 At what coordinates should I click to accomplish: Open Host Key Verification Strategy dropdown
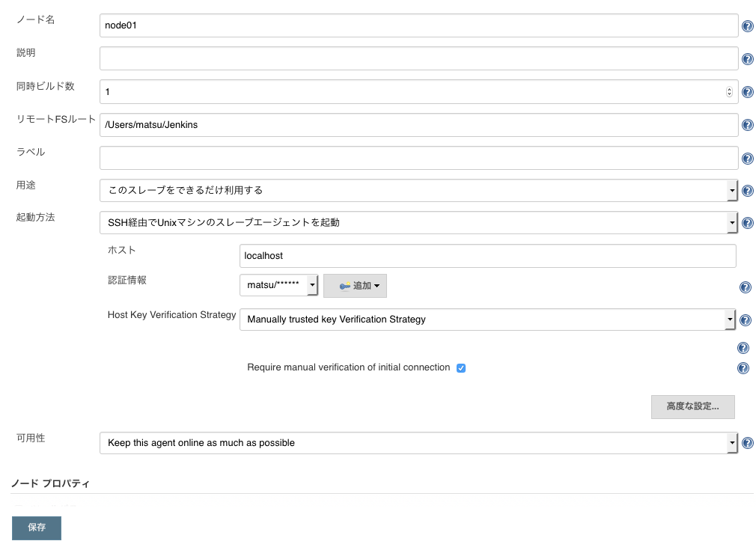coord(487,320)
